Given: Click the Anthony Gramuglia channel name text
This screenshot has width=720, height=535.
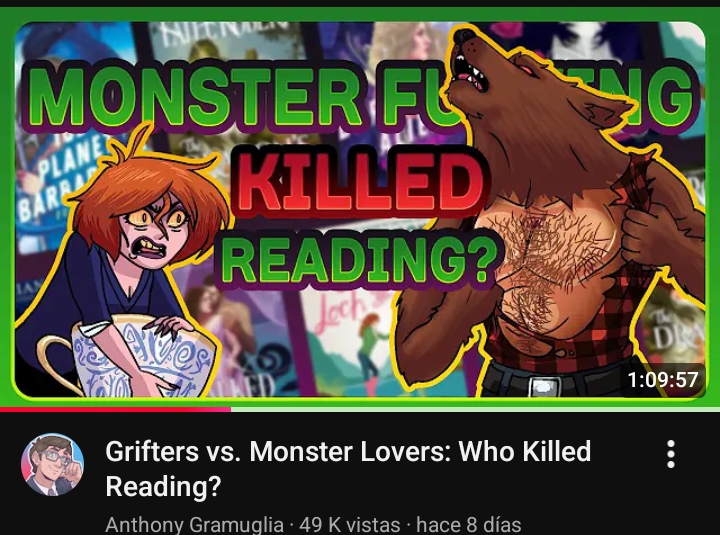Looking at the screenshot, I should pyautogui.click(x=194, y=524).
